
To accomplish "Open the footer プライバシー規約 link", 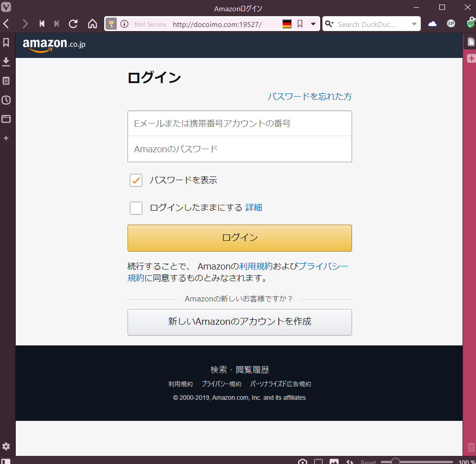I will click(221, 384).
